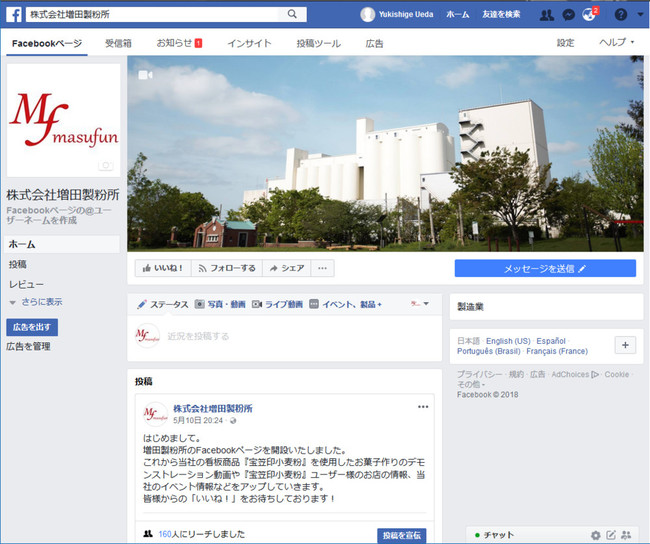Click the シェア button
The width and height of the screenshot is (650, 544).
(287, 268)
